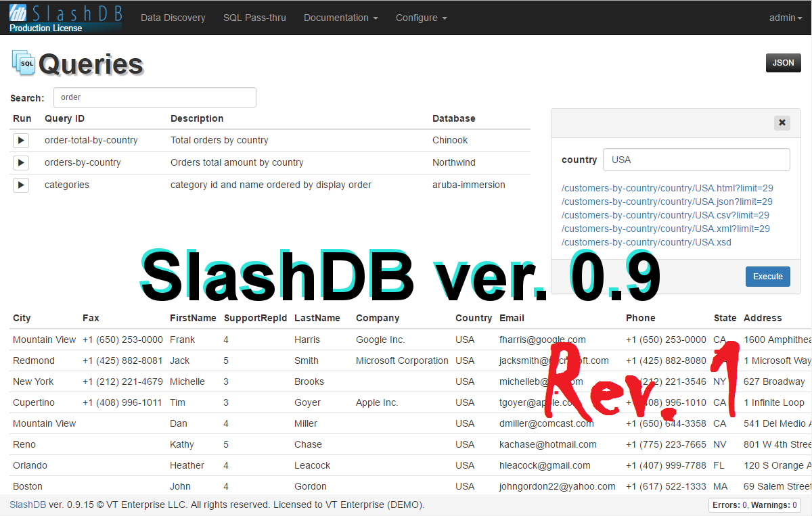
Task: Click the Microsoft Corporation company cell
Action: 402,360
